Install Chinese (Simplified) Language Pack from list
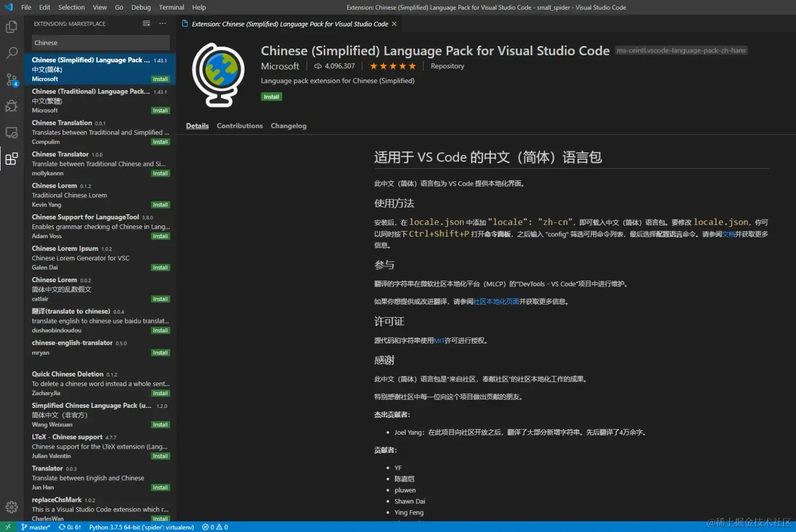 click(x=160, y=79)
